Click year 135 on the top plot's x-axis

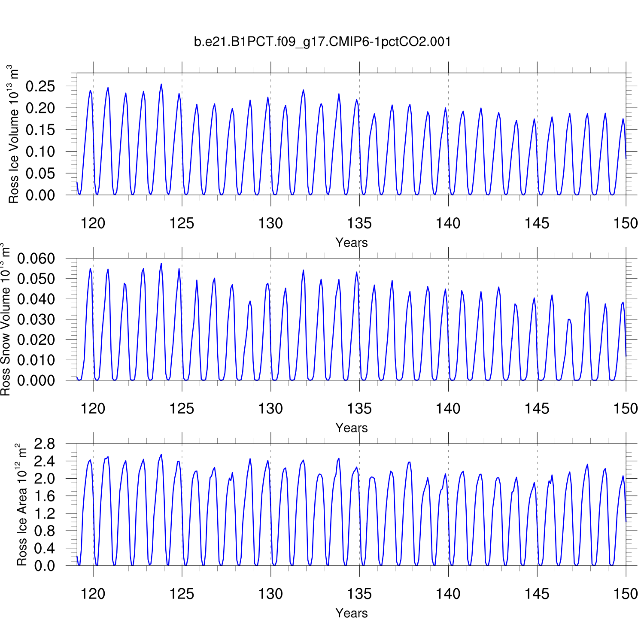(359, 223)
